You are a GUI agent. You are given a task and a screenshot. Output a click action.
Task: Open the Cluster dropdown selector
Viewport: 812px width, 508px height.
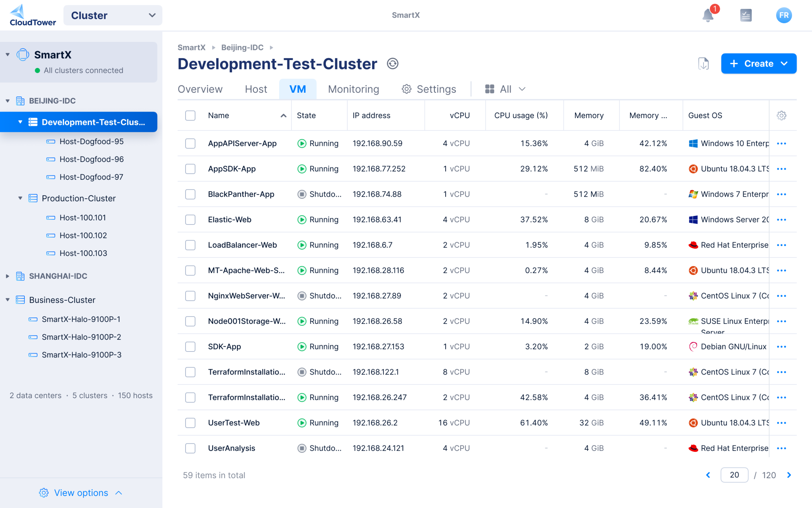113,15
